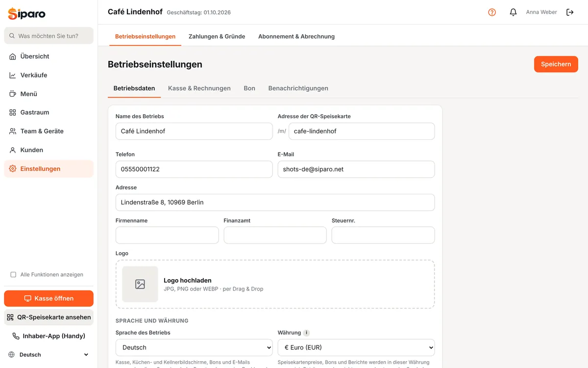The height and width of the screenshot is (368, 588).
Task: Click the globe language icon
Action: pyautogui.click(x=12, y=355)
